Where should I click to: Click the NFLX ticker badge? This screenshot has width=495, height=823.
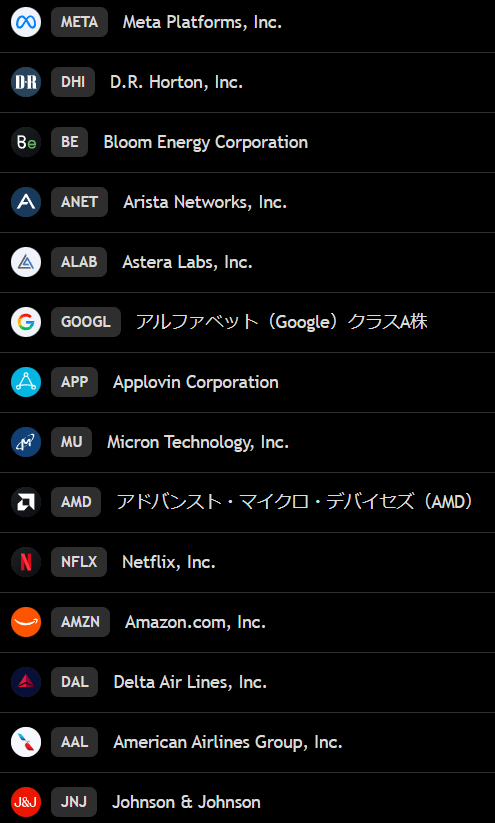click(79, 562)
